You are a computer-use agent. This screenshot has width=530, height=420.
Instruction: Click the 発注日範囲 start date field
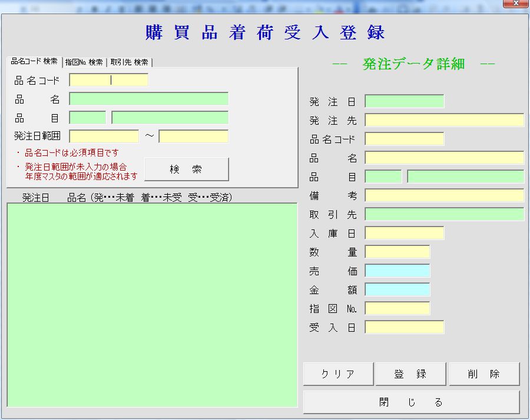click(104, 136)
